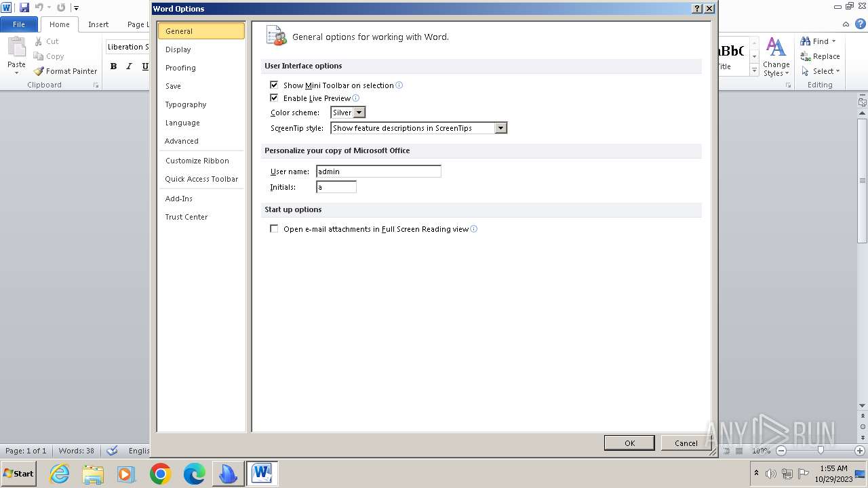Open the font name Liberation combo box

(127, 47)
